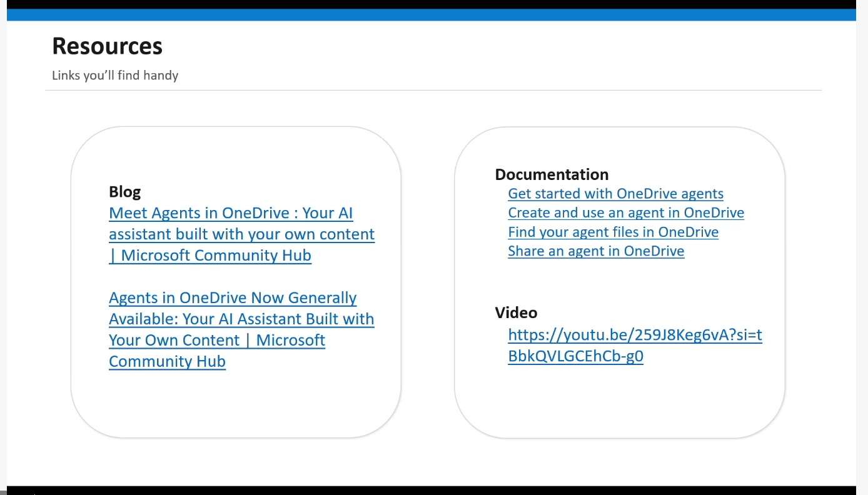Image resolution: width=868 pixels, height=495 pixels.
Task: Click the Documentation section heading
Action: (x=552, y=174)
